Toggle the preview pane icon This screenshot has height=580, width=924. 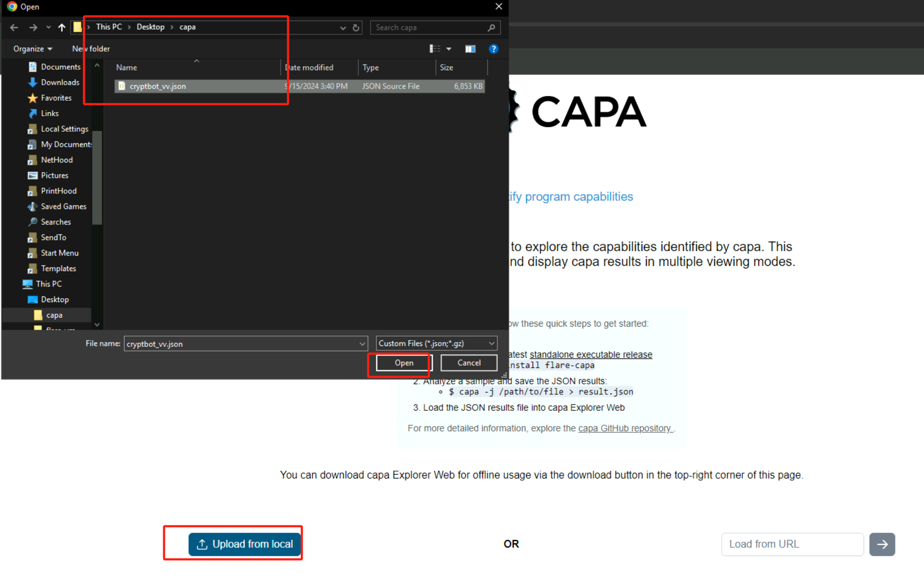(470, 49)
